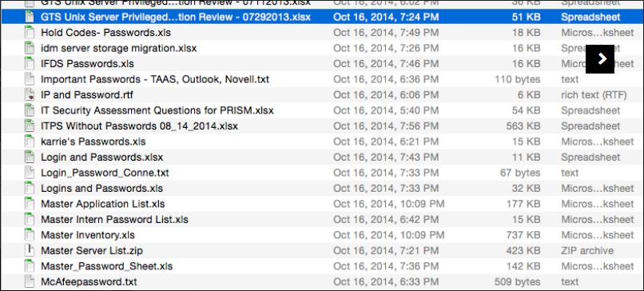644x291 pixels.
Task: Select the highlighted GTS Unix Server 07292013.xlsx row
Action: (x=322, y=18)
